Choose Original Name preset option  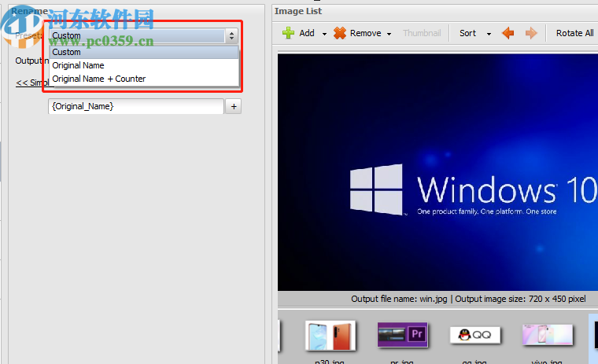(144, 65)
